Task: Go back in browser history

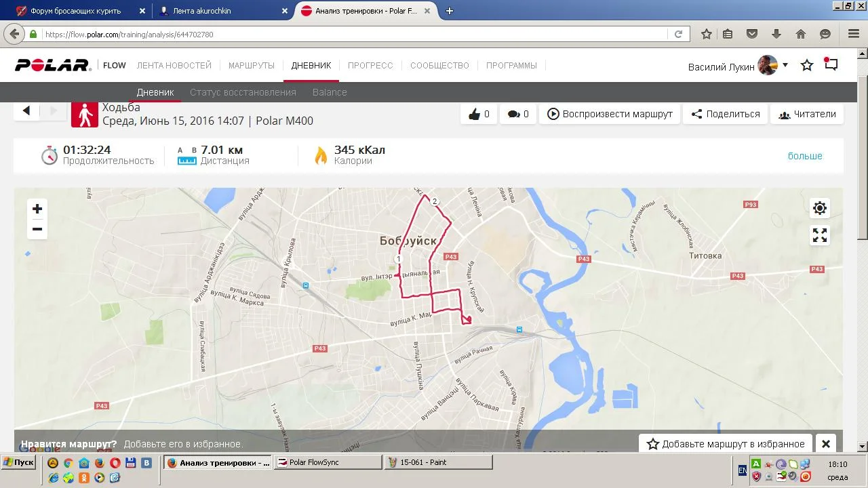Action: pos(14,34)
